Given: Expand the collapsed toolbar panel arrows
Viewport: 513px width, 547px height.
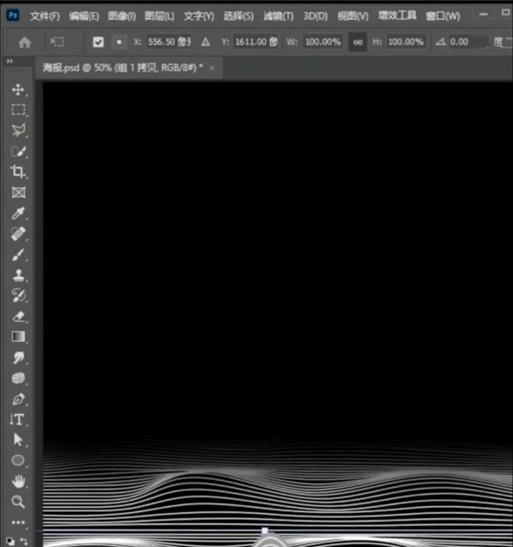Looking at the screenshot, I should [x=9, y=61].
